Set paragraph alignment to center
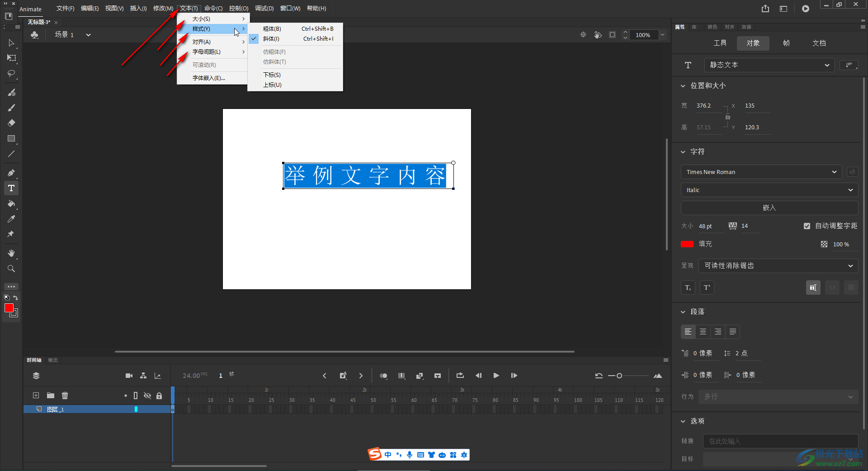The height and width of the screenshot is (471, 868). pyautogui.click(x=703, y=332)
